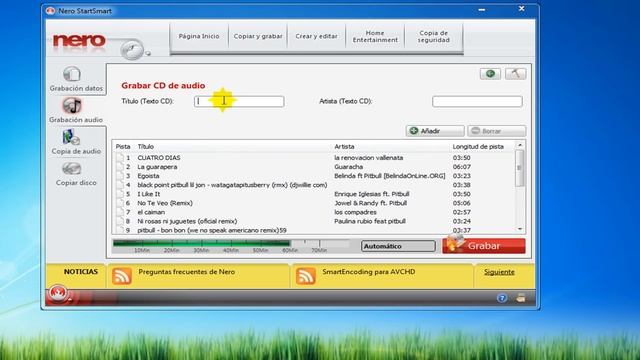Click Longitud de pista column header

[x=478, y=147]
